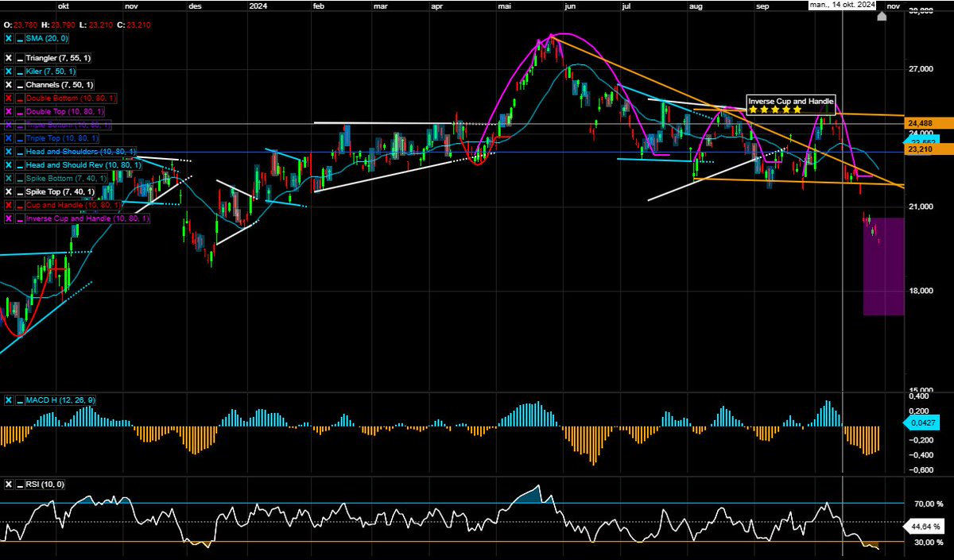Minimize the Channels indicator with underscore icon
Viewport: 954px width, 560px height.
tap(20, 84)
